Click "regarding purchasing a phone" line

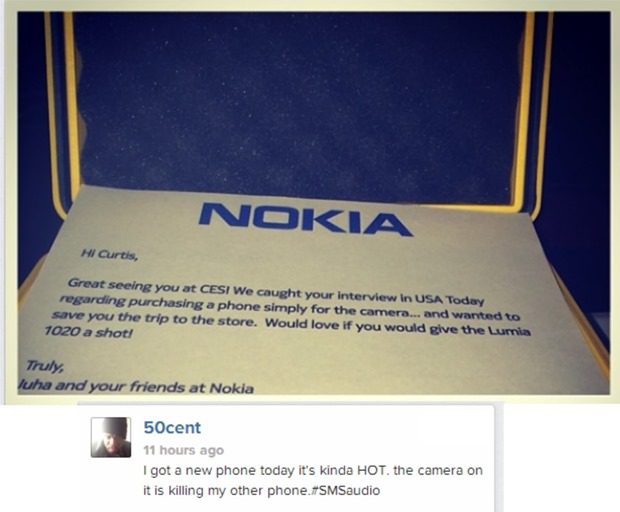point(160,302)
